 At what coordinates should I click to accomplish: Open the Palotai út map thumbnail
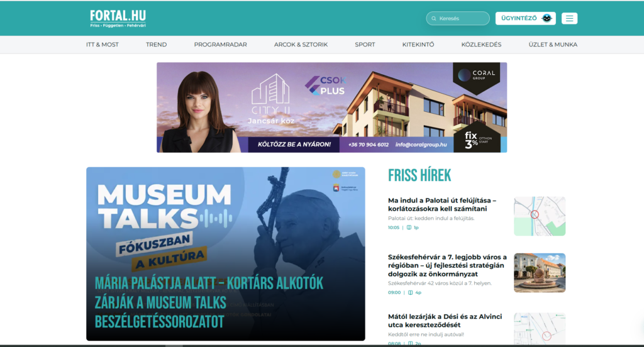pos(540,216)
